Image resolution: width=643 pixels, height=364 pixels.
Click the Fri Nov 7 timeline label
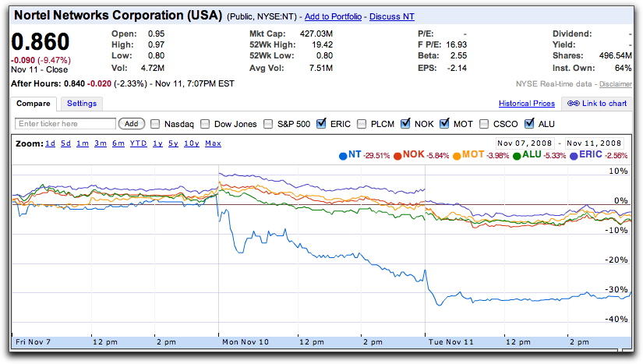[x=33, y=342]
